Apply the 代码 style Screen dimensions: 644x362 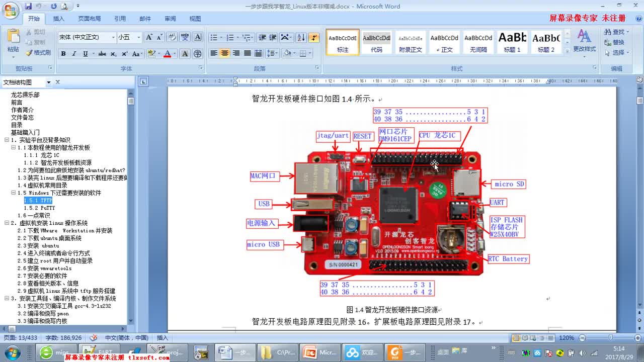tap(376, 42)
